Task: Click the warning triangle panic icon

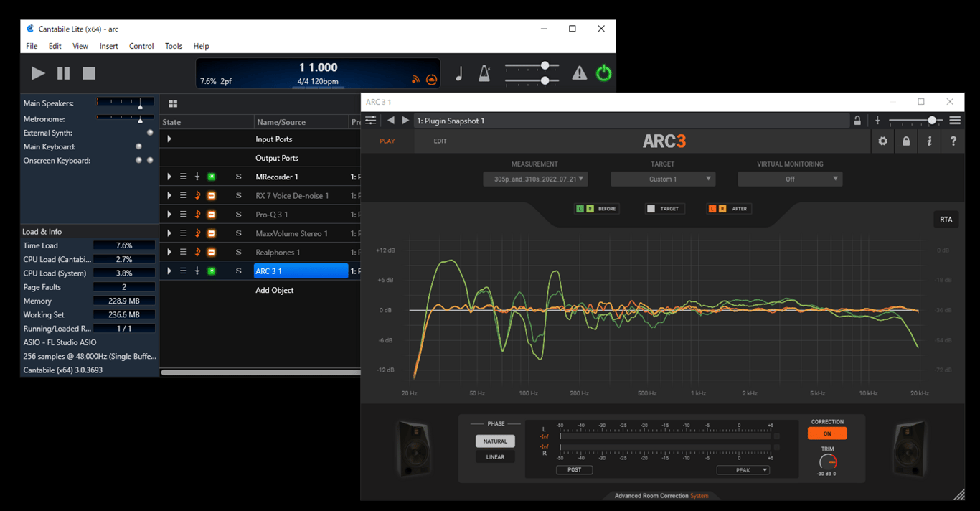Action: click(579, 72)
